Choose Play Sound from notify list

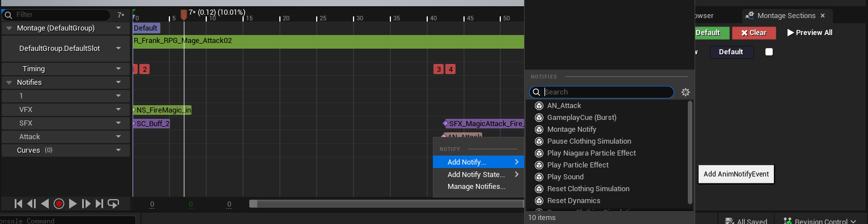pyautogui.click(x=565, y=177)
